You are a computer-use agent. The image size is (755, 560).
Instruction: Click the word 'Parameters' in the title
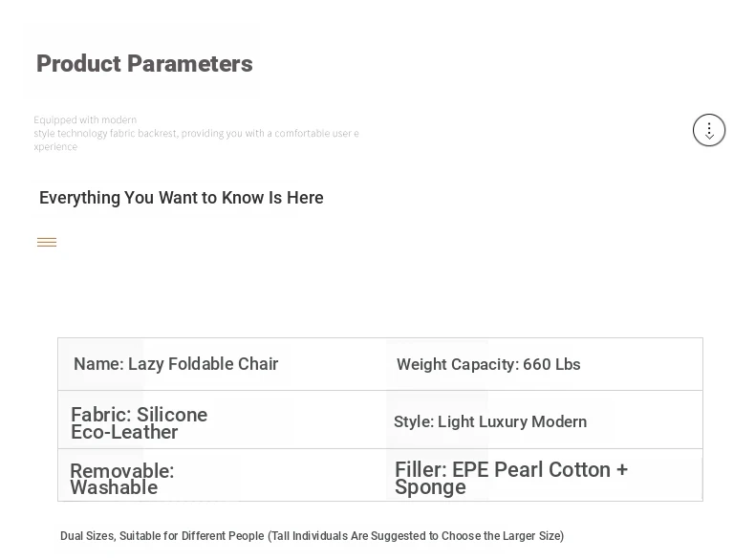point(190,64)
